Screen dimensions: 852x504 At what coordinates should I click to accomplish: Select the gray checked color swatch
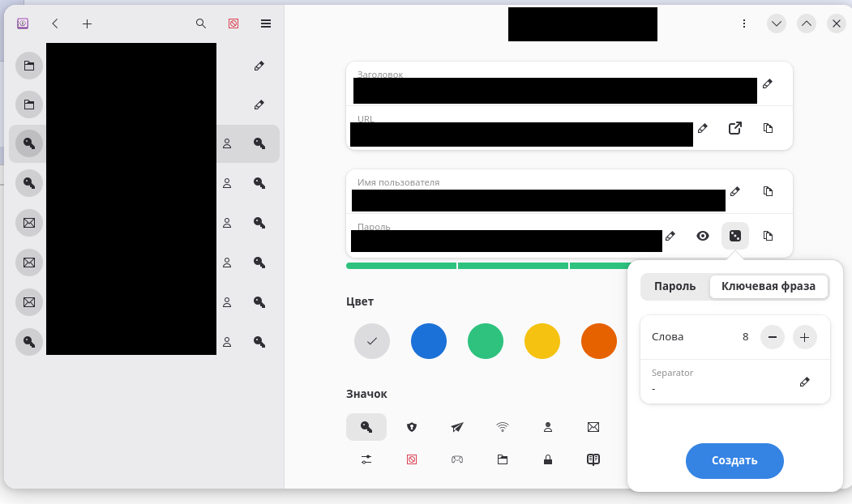372,341
